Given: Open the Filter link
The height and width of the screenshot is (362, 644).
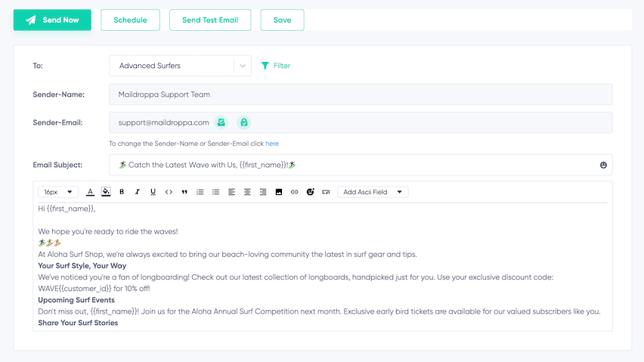Looking at the screenshot, I should (282, 66).
